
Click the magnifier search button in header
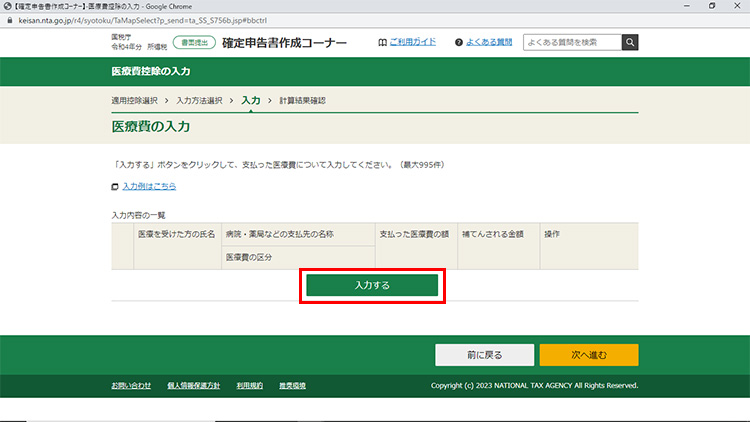pos(630,42)
